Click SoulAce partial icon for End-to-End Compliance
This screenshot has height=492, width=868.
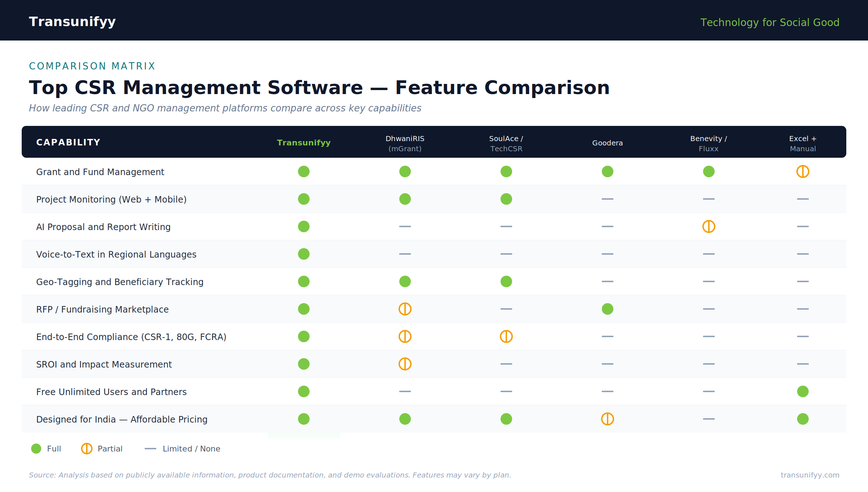(x=506, y=336)
